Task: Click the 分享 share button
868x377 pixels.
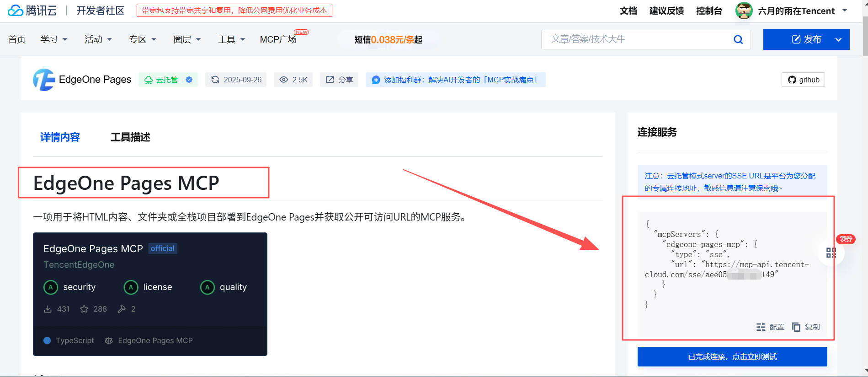Action: (339, 80)
